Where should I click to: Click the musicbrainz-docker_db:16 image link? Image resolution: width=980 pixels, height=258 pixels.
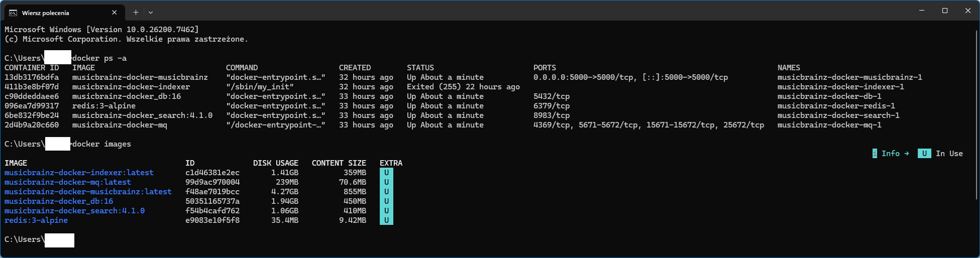(x=59, y=201)
